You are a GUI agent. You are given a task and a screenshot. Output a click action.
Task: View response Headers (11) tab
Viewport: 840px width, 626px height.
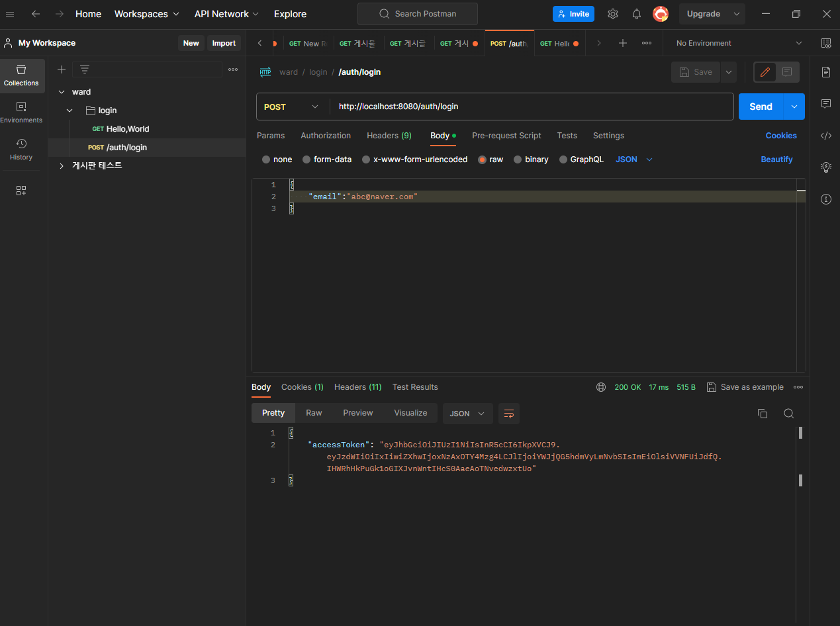[x=358, y=387]
